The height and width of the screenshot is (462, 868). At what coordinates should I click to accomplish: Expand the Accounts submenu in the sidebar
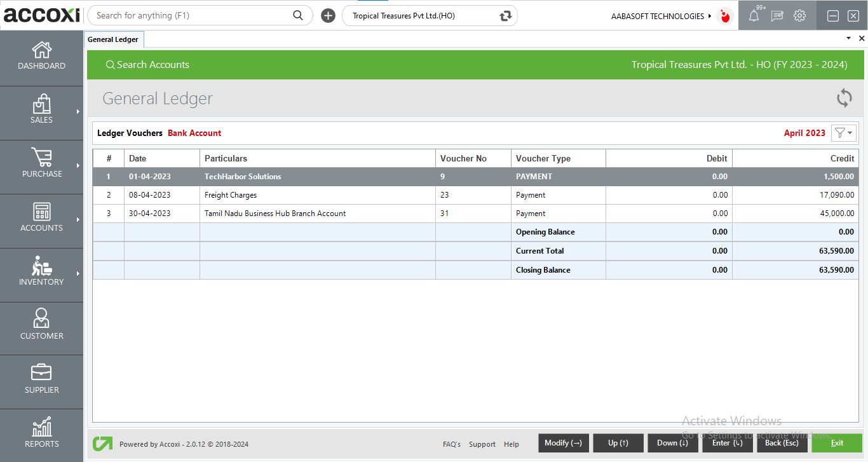[x=78, y=219]
